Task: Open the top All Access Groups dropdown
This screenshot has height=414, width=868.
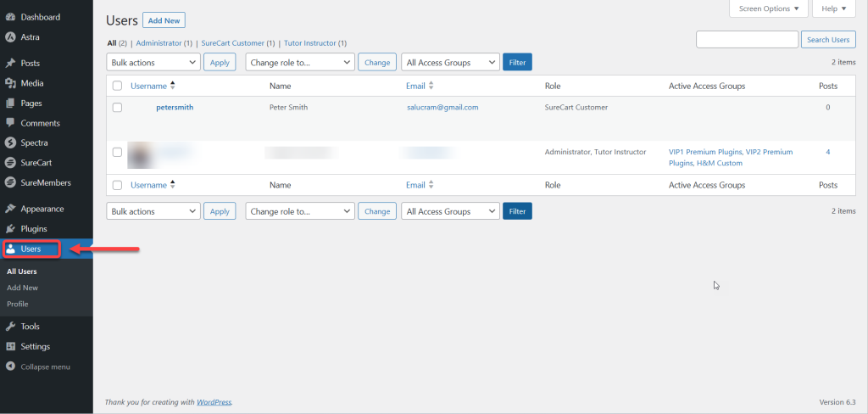Action: tap(451, 63)
